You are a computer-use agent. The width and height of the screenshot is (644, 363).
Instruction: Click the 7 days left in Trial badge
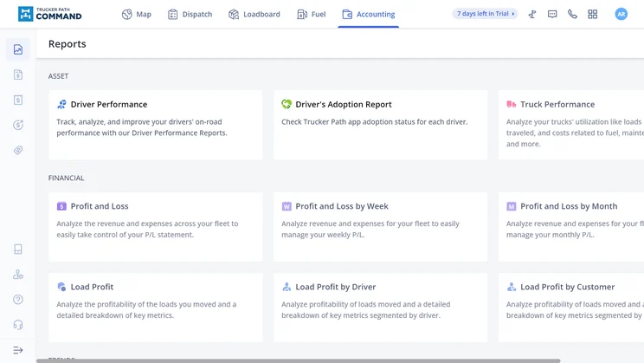point(485,14)
